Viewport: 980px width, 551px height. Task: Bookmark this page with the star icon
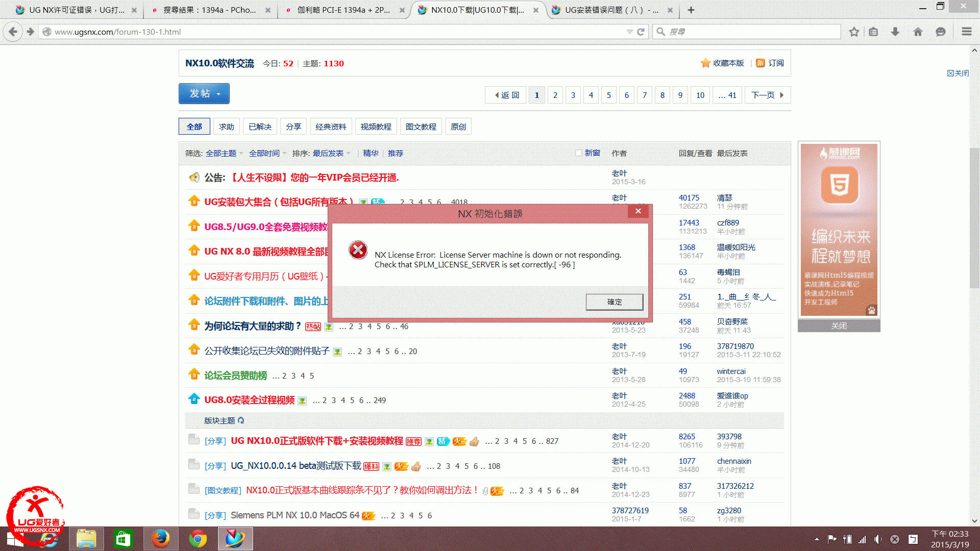854,32
